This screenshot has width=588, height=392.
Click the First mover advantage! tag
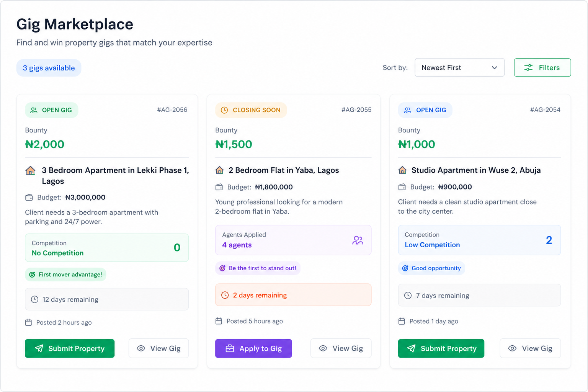click(x=65, y=274)
